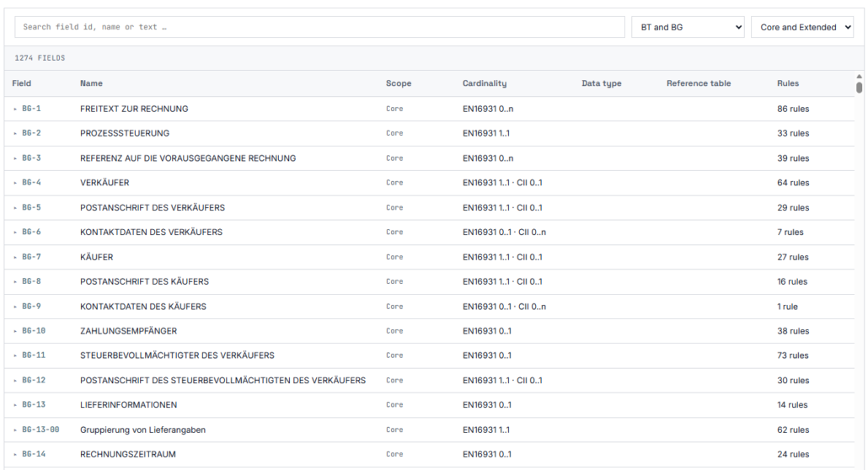The height and width of the screenshot is (470, 868).
Task: Select KONTAKTDATEN DES KÄUFERS
Action: pyautogui.click(x=142, y=306)
